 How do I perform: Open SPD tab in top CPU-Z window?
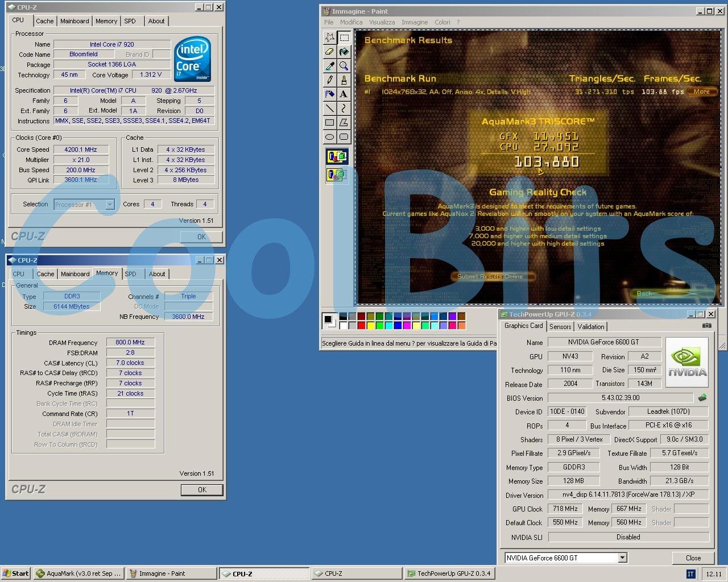coord(130,21)
